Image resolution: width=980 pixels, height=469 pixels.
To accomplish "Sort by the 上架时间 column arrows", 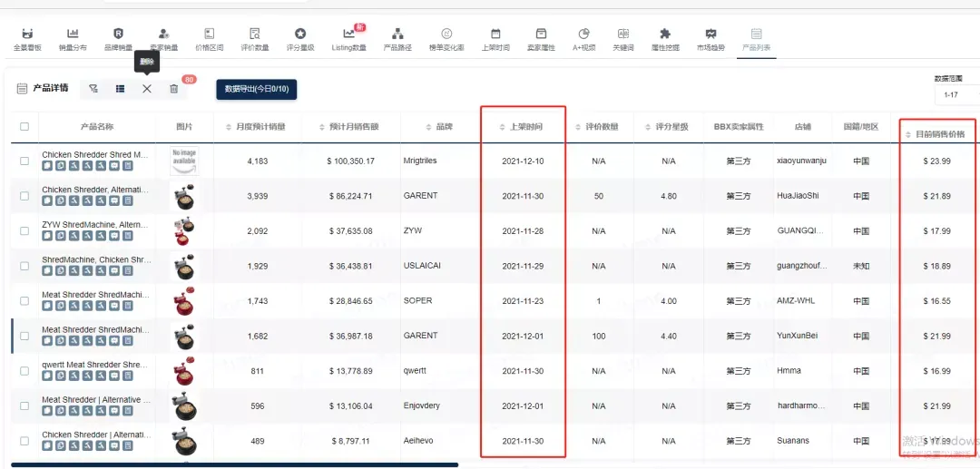I will point(502,127).
